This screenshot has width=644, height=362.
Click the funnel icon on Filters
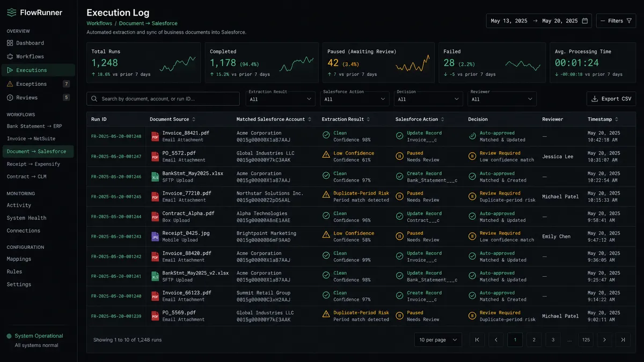click(x=630, y=21)
